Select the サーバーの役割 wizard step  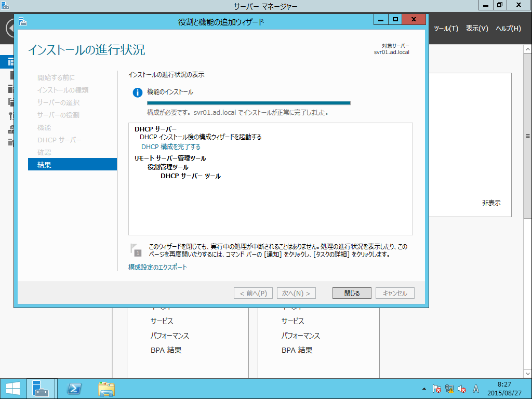click(58, 115)
